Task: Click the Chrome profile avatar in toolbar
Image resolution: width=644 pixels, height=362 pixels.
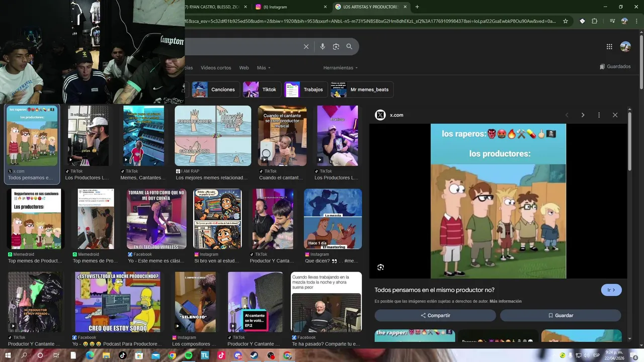Action: coord(624,21)
